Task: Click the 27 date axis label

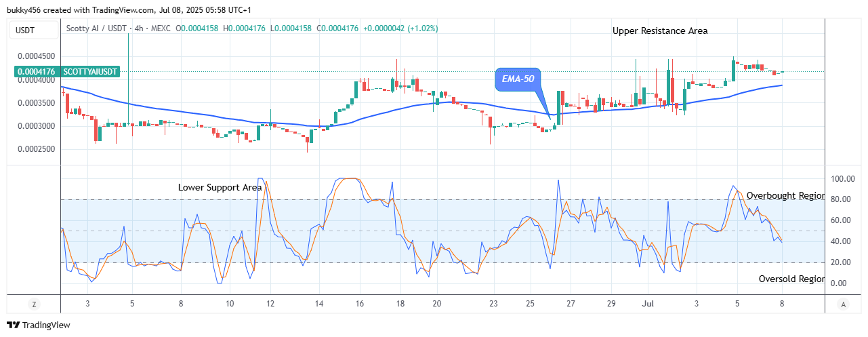Action: (x=571, y=304)
